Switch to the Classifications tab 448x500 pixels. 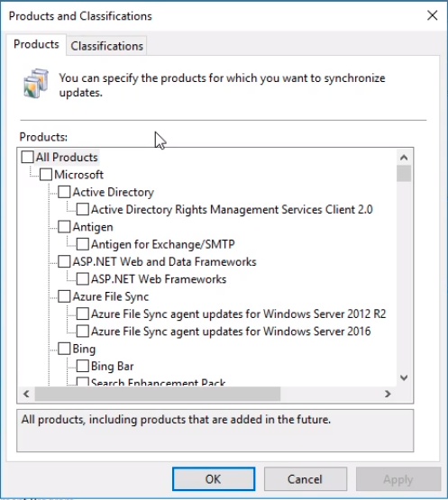click(107, 46)
